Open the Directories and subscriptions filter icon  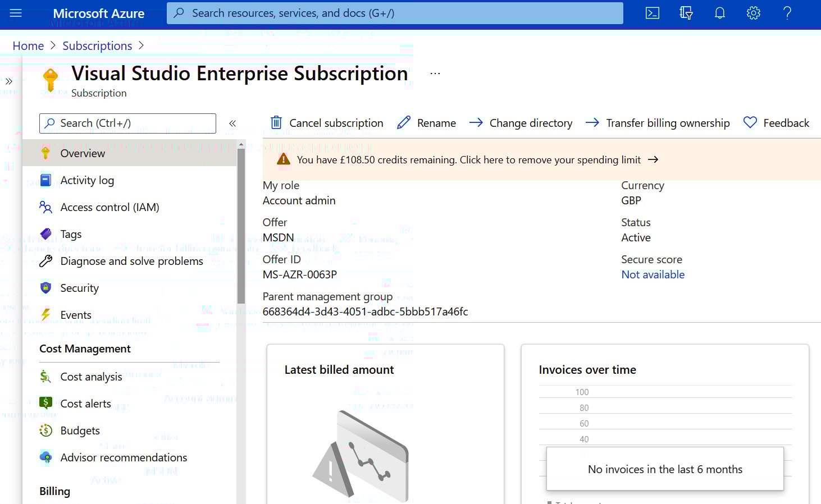(x=686, y=13)
